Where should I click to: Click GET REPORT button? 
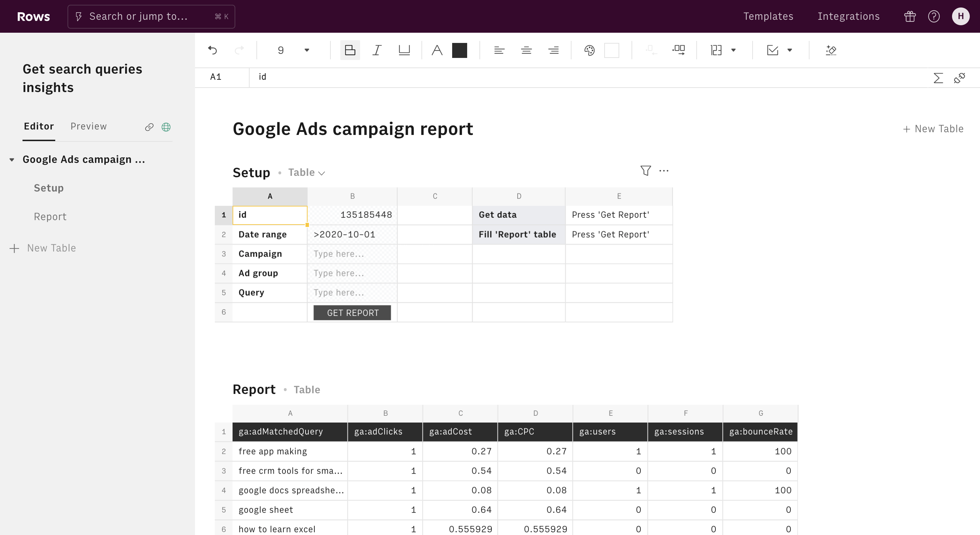(x=353, y=312)
